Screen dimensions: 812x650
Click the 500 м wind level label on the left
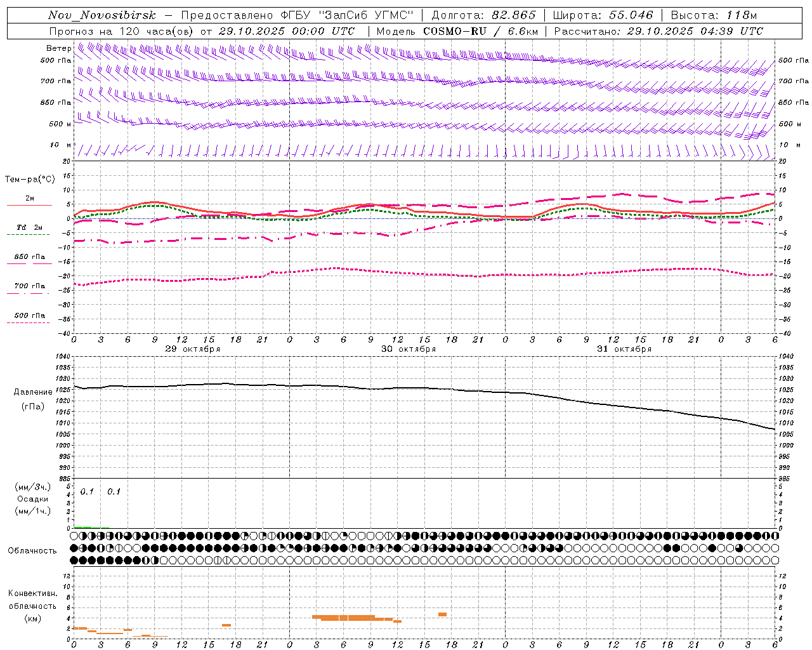60,124
